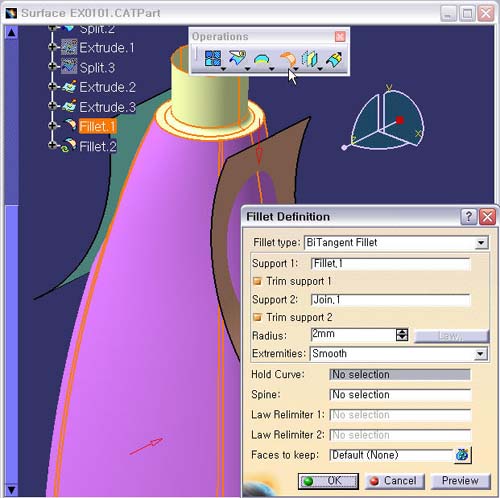The width and height of the screenshot is (500, 498).
Task: Select the Shape Fillet tool icon
Action: (x=287, y=59)
